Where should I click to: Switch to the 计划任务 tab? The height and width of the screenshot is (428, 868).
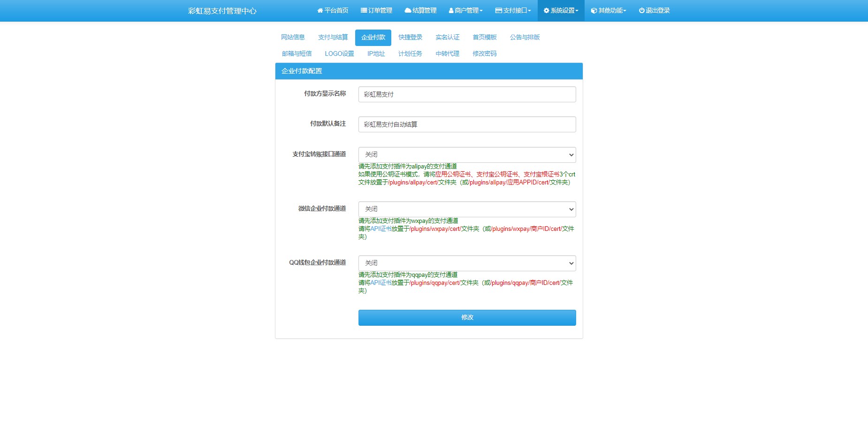(x=410, y=53)
